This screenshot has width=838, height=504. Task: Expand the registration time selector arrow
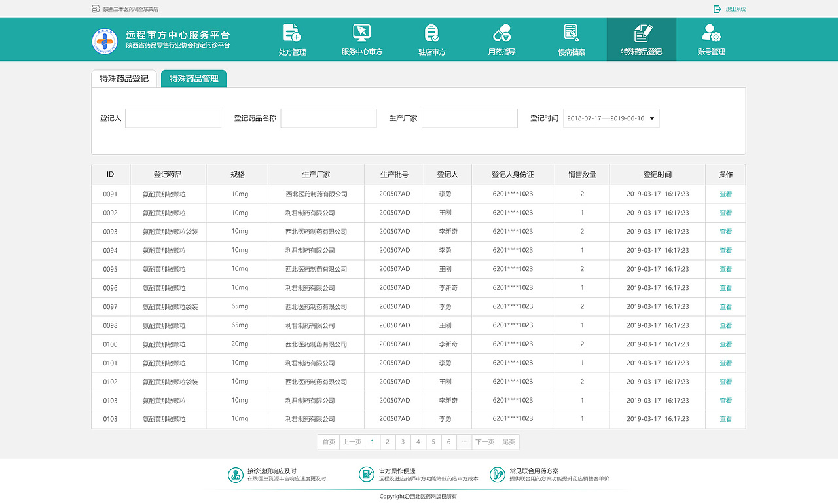click(x=651, y=118)
